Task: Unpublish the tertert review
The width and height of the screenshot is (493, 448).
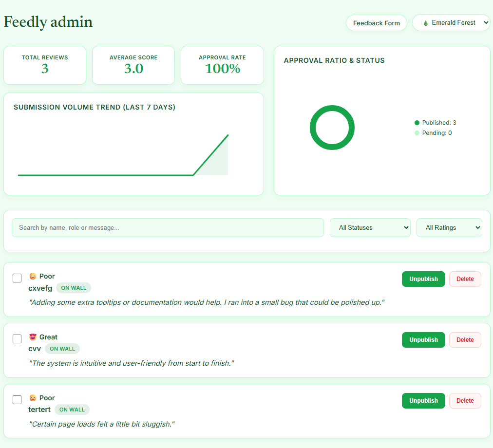Action: point(423,401)
